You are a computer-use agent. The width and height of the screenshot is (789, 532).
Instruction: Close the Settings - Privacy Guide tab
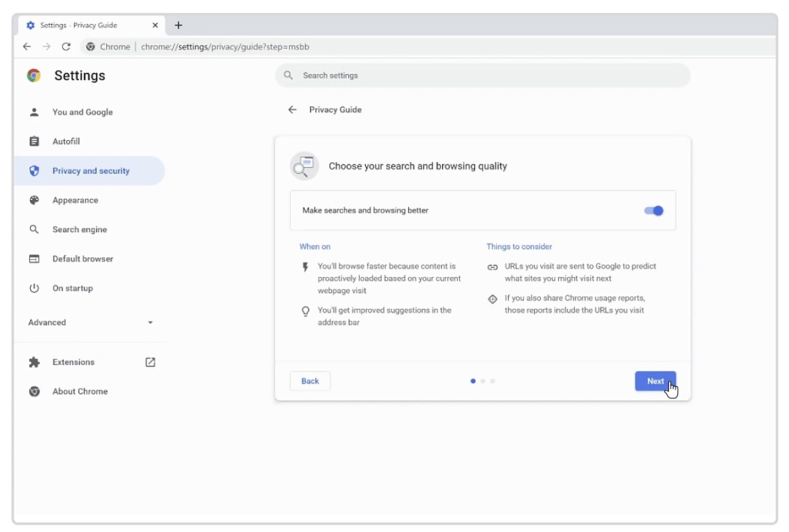coord(155,25)
